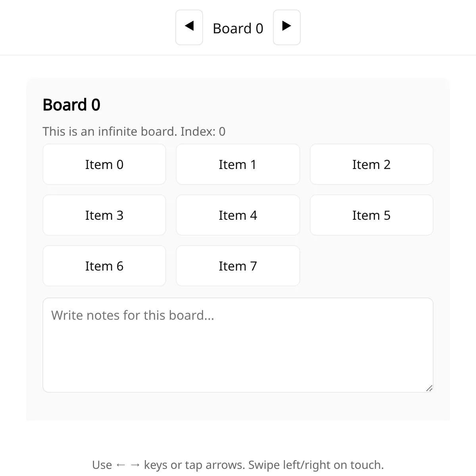Image resolution: width=476 pixels, height=476 pixels.
Task: Advance to next board with right triangle
Action: point(287,27)
